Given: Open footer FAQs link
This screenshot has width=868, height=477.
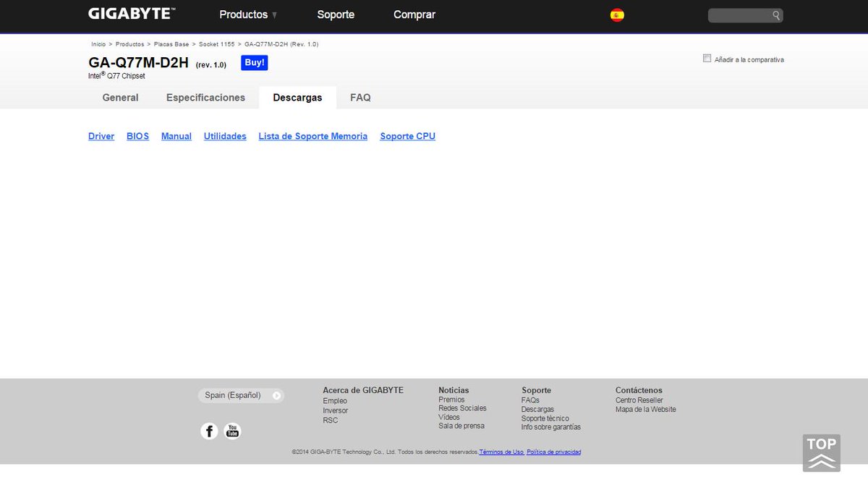Looking at the screenshot, I should [x=530, y=400].
